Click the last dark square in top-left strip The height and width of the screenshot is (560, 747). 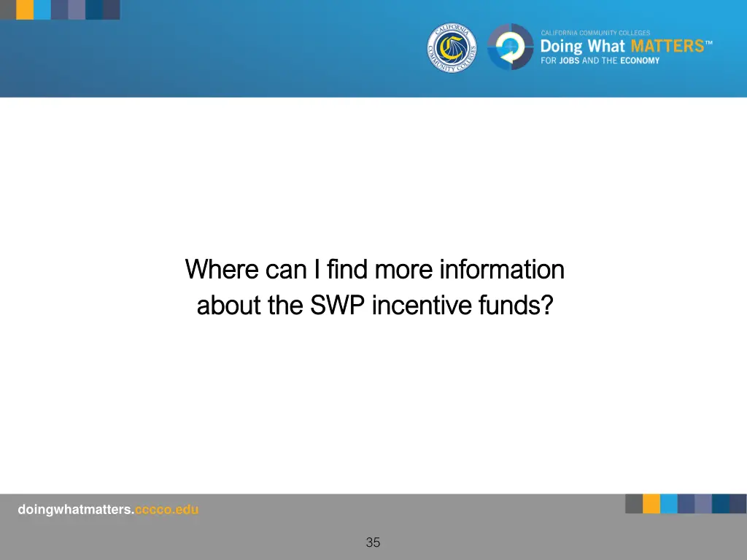[112, 9]
